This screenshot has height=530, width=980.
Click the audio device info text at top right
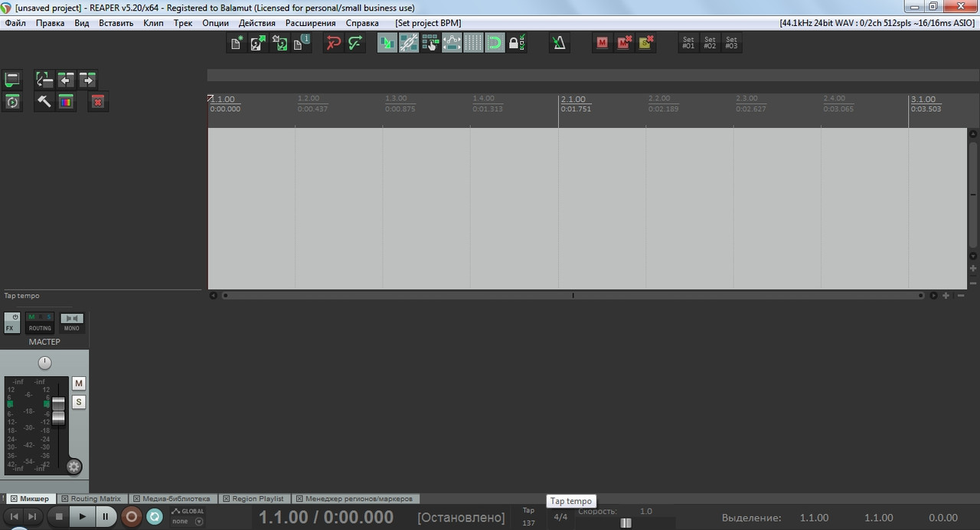(x=877, y=23)
